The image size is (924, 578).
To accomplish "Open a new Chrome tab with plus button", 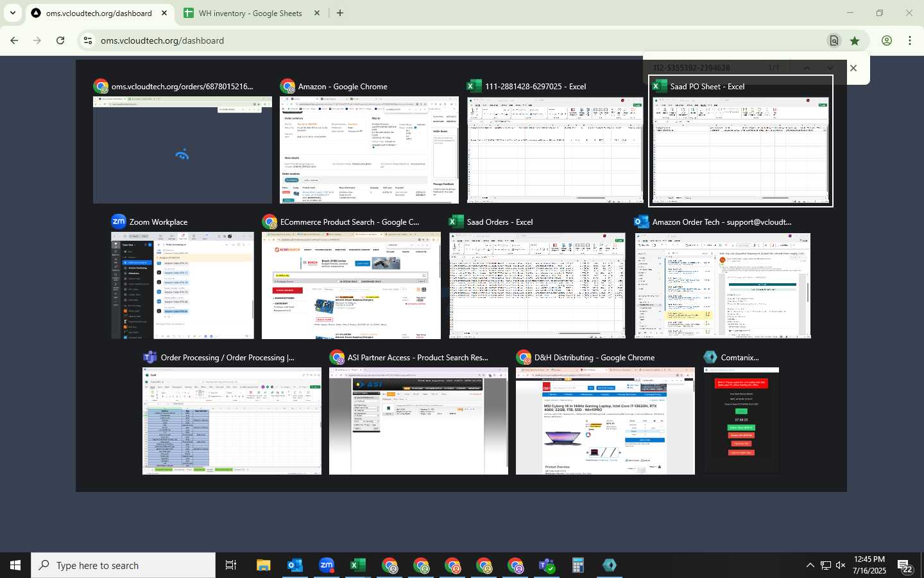I will (x=340, y=13).
